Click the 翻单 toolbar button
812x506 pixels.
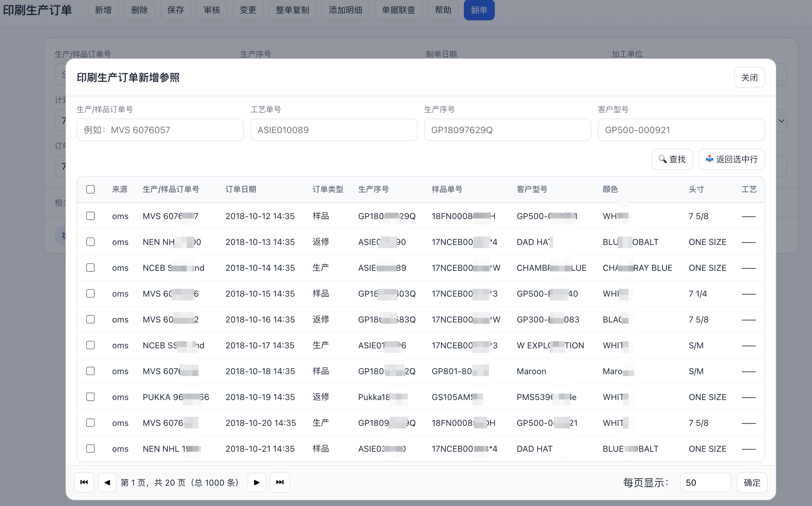pos(479,10)
